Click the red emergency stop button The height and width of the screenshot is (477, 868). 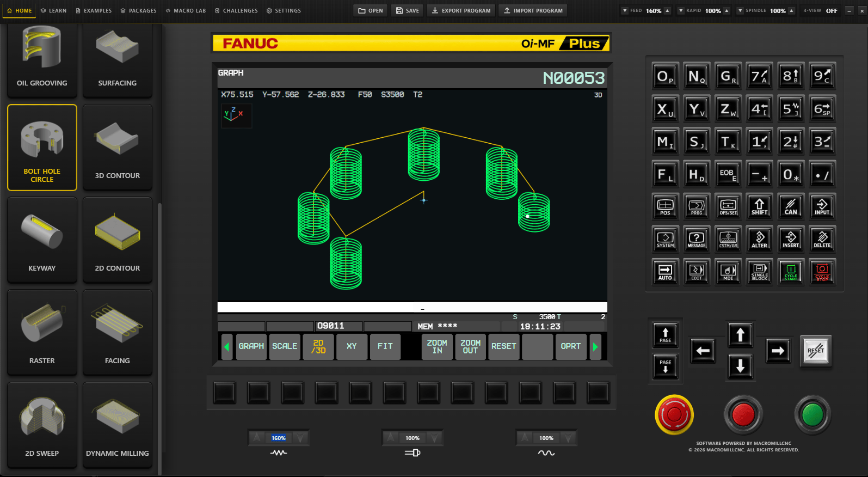point(674,415)
